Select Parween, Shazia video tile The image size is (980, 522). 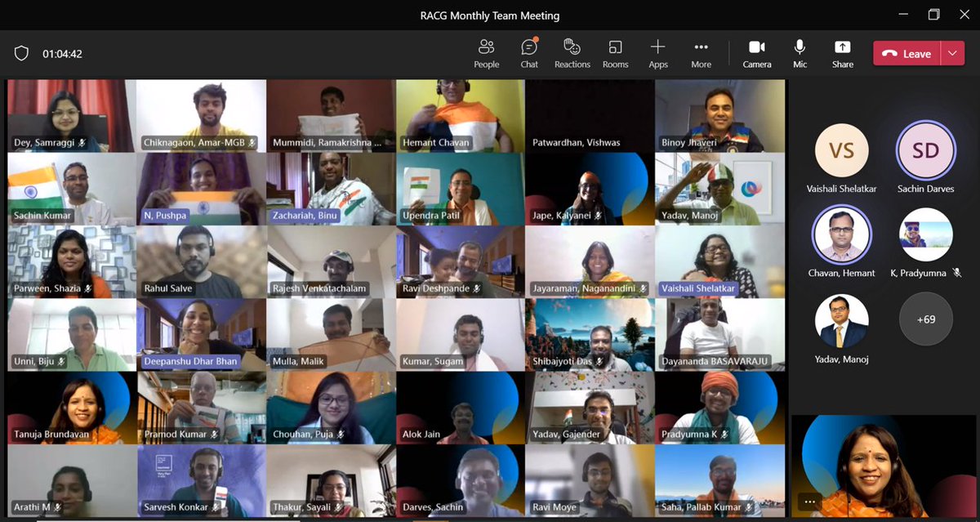(x=71, y=262)
